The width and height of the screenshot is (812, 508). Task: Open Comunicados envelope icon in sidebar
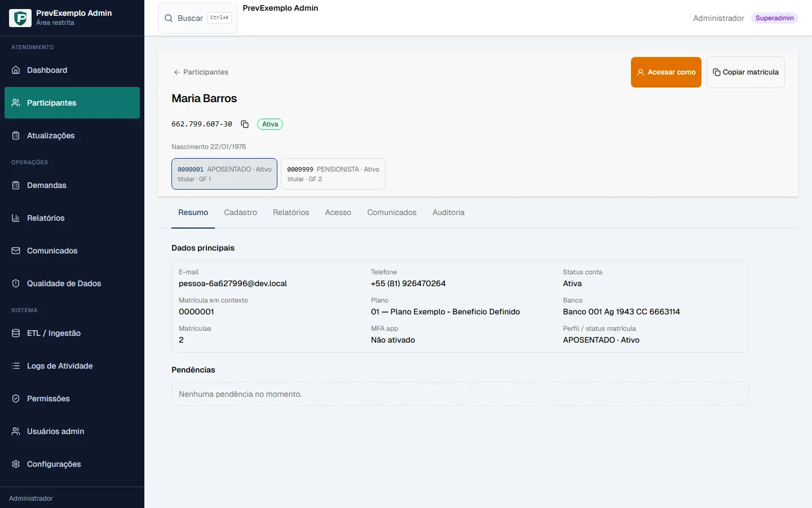coord(16,251)
